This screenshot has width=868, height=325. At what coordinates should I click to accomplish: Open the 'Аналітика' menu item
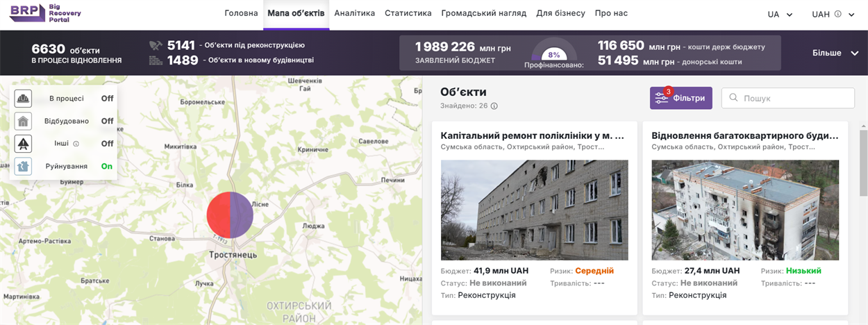pyautogui.click(x=354, y=13)
